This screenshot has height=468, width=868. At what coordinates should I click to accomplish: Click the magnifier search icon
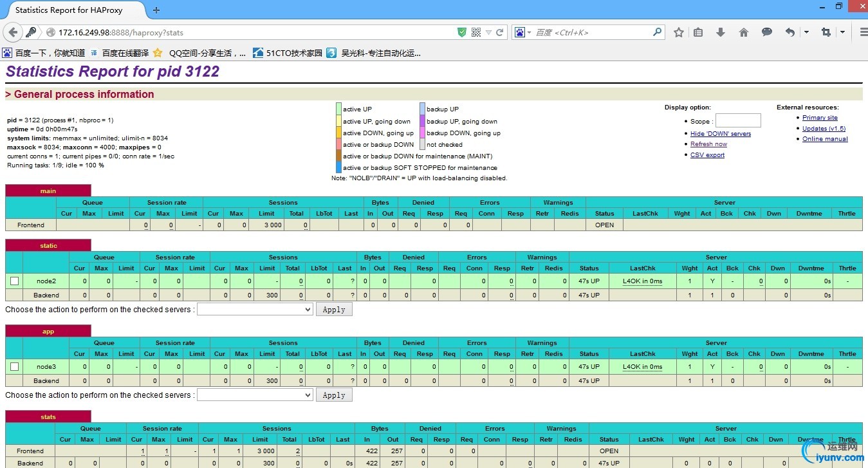point(657,32)
